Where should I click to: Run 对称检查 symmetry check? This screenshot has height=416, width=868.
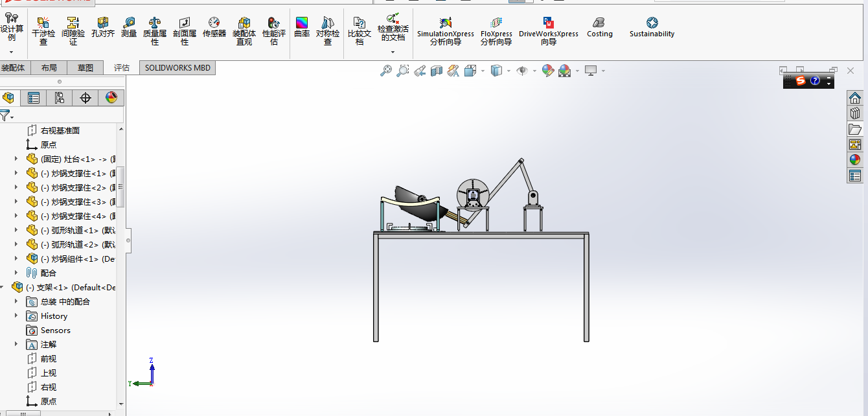pyautogui.click(x=328, y=32)
